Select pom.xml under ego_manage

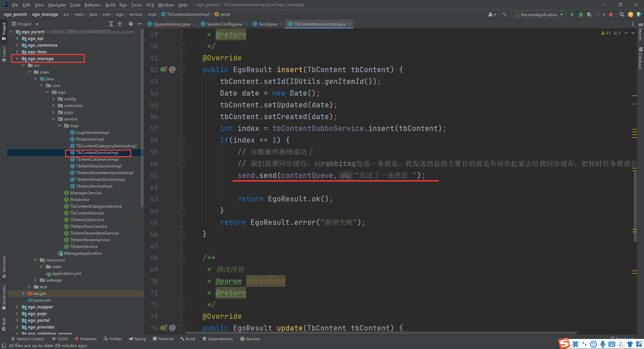(x=39, y=300)
